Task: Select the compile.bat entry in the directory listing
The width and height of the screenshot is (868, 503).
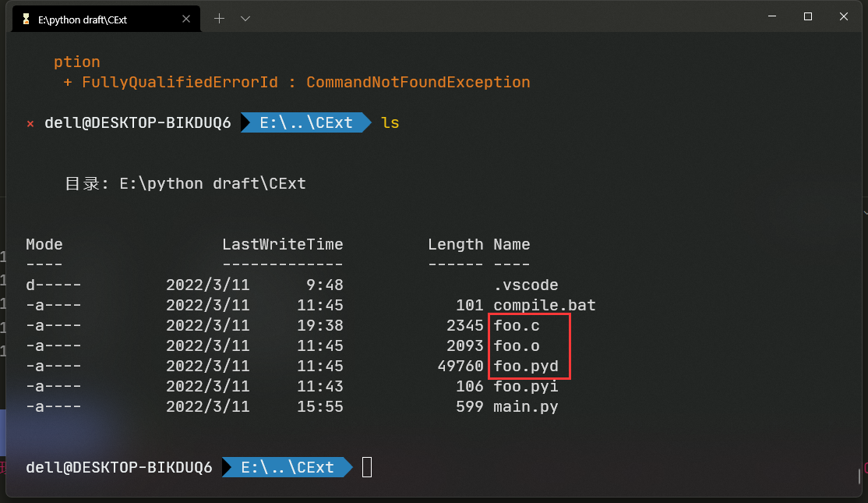Action: point(544,305)
